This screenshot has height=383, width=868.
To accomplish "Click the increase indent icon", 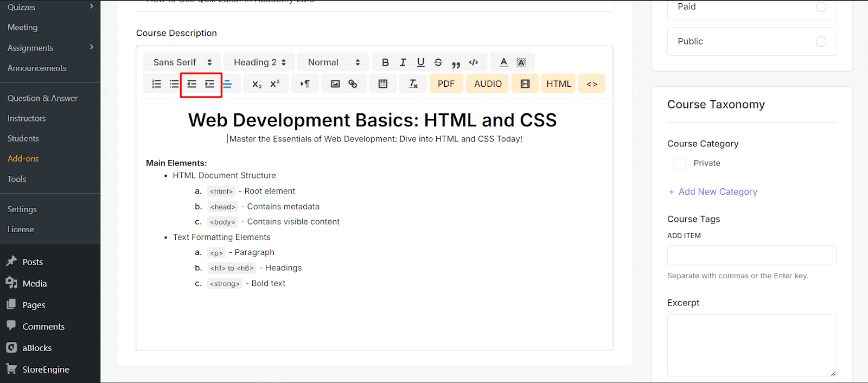I will coord(209,84).
